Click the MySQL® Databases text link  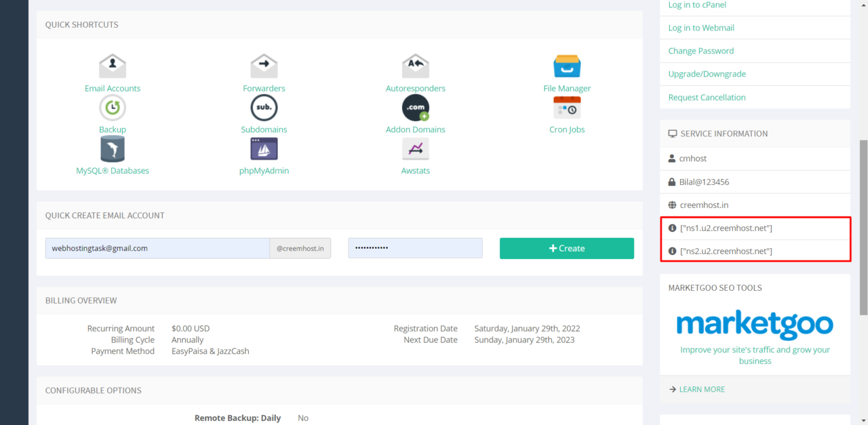[113, 171]
